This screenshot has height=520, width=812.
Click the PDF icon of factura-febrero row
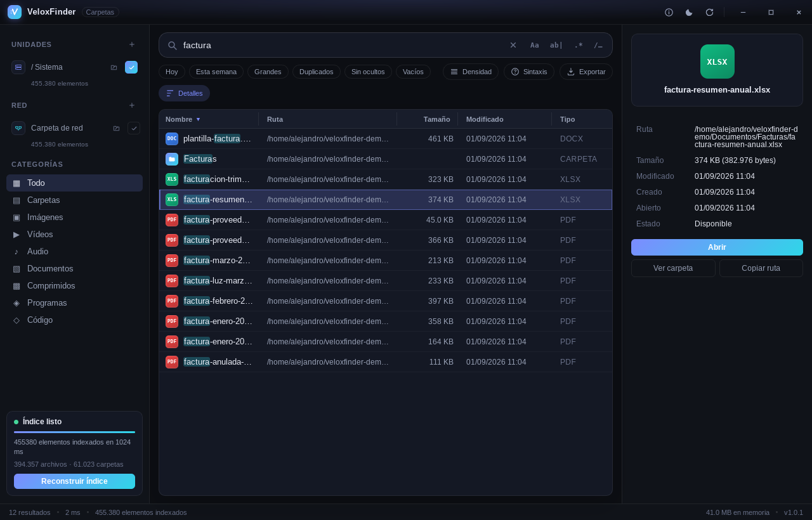pyautogui.click(x=172, y=301)
